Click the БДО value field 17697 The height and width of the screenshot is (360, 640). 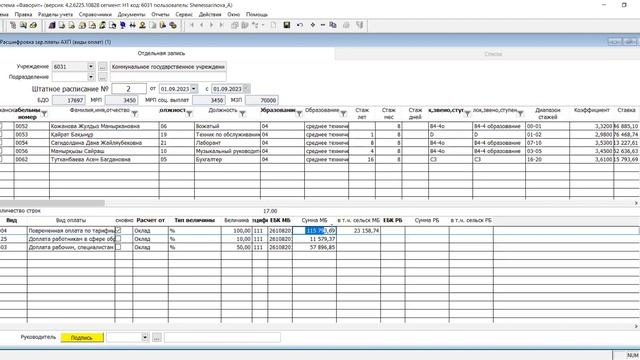point(69,100)
